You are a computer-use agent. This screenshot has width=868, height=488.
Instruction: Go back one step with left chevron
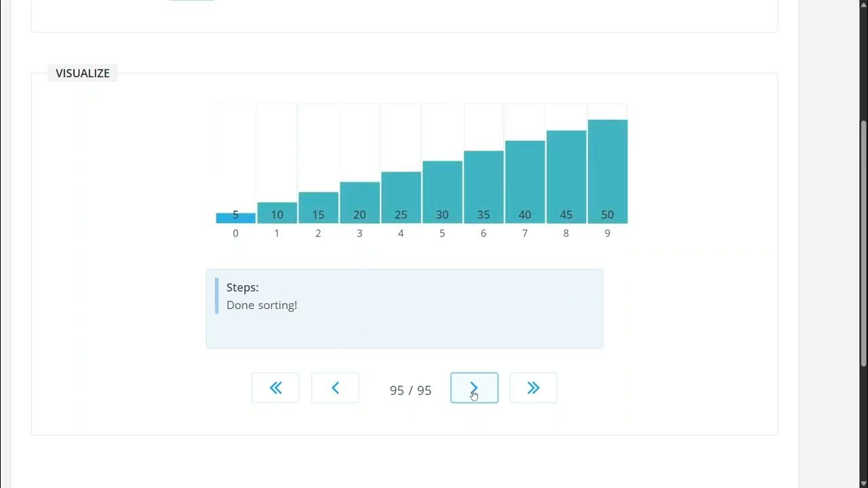coord(335,388)
